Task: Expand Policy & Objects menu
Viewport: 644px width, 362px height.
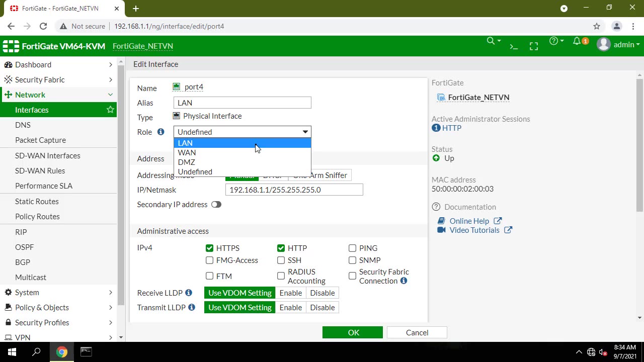Action: (58, 307)
